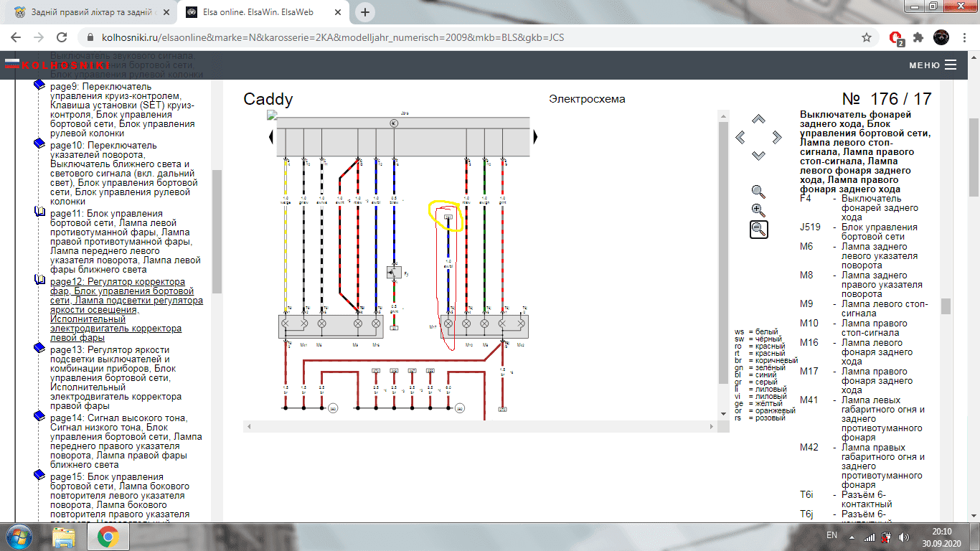The image size is (980, 551).
Task: Go to next diagram page black arrow
Action: (535, 136)
